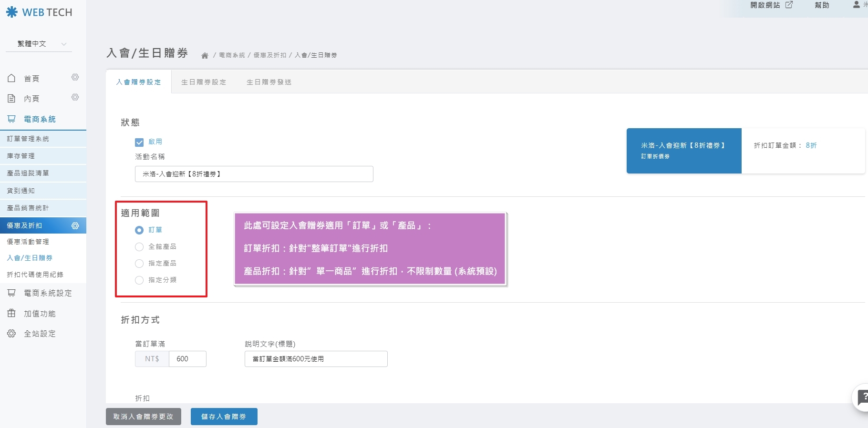
Task: Click the 開啟網站 external link icon
Action: tap(789, 5)
